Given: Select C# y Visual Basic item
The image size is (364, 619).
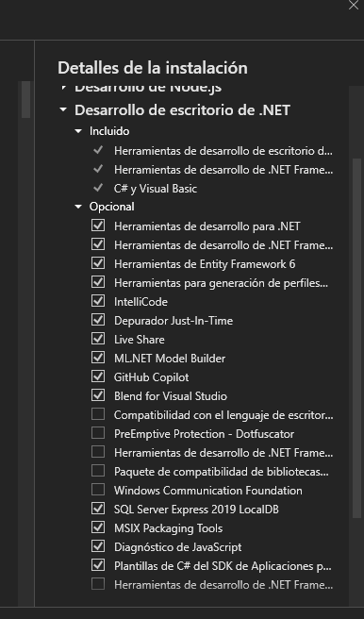Looking at the screenshot, I should click(156, 189).
